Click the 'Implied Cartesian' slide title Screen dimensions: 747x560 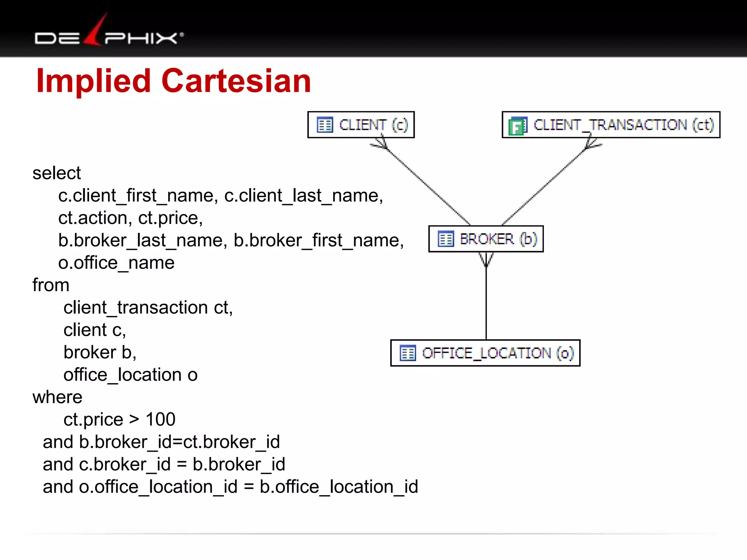click(174, 81)
